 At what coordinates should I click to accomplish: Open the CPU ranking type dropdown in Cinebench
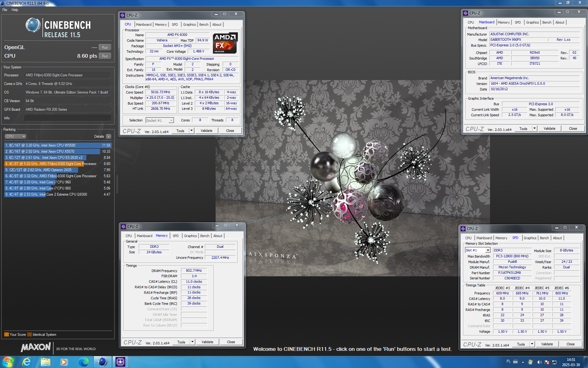[15, 136]
